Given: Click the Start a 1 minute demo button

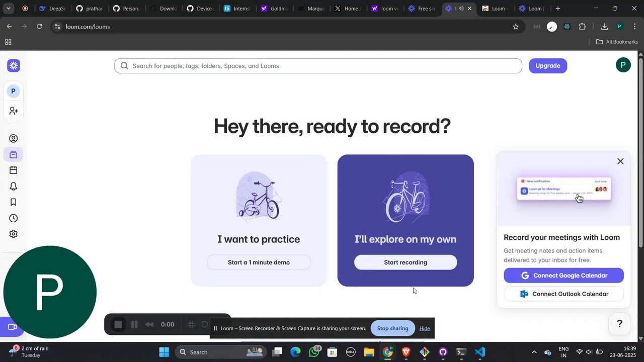Looking at the screenshot, I should tap(259, 262).
